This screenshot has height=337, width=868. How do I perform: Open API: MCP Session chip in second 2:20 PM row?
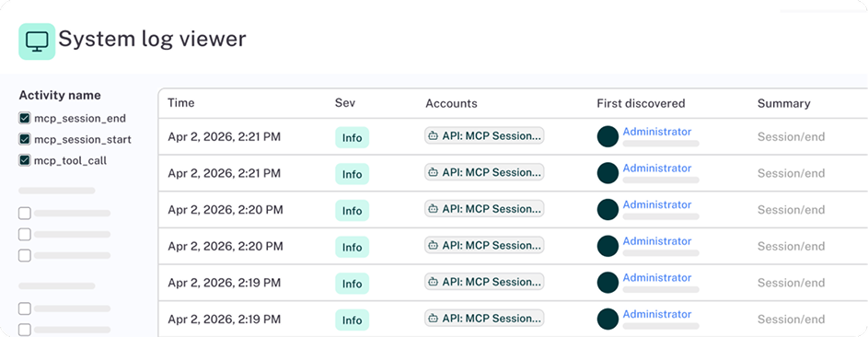click(x=484, y=245)
